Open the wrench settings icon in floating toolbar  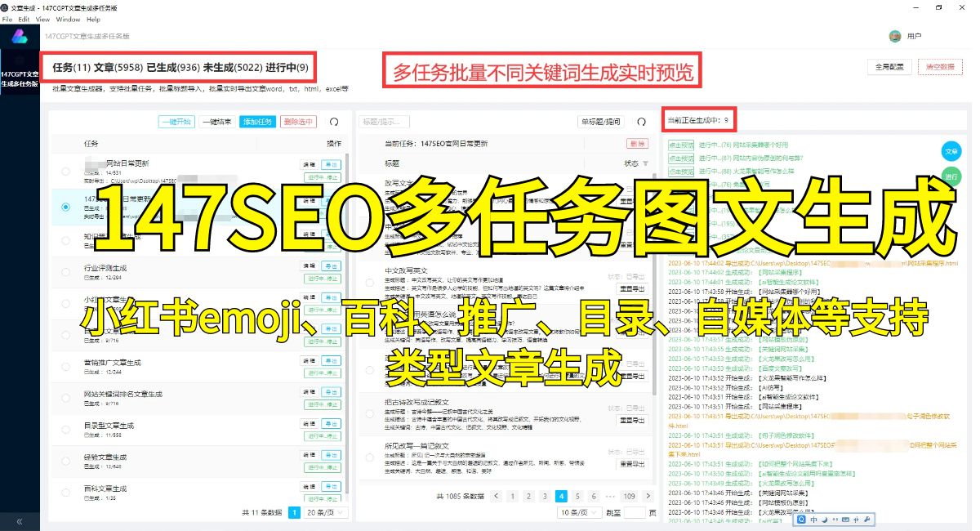868,518
